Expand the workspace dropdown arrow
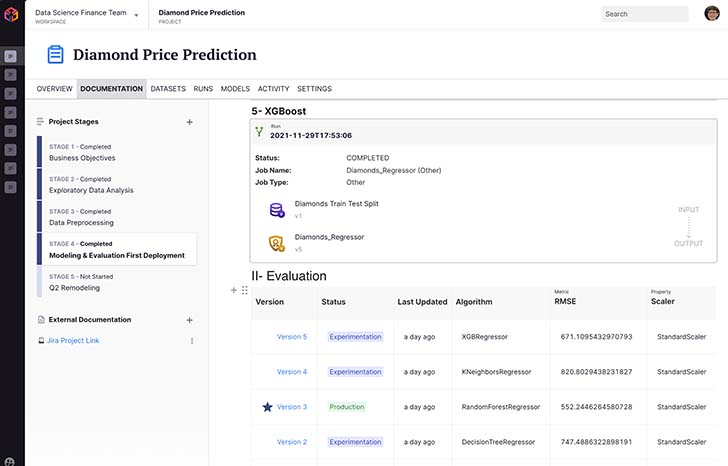The image size is (728, 466). pos(136,15)
